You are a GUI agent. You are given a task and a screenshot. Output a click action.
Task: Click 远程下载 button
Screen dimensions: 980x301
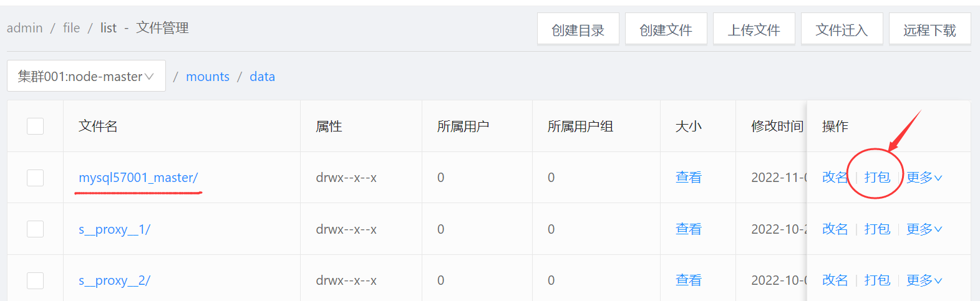pyautogui.click(x=929, y=29)
